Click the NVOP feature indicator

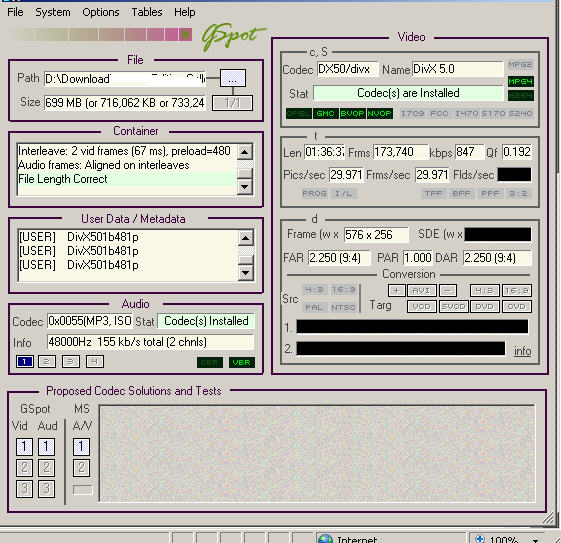click(x=379, y=114)
